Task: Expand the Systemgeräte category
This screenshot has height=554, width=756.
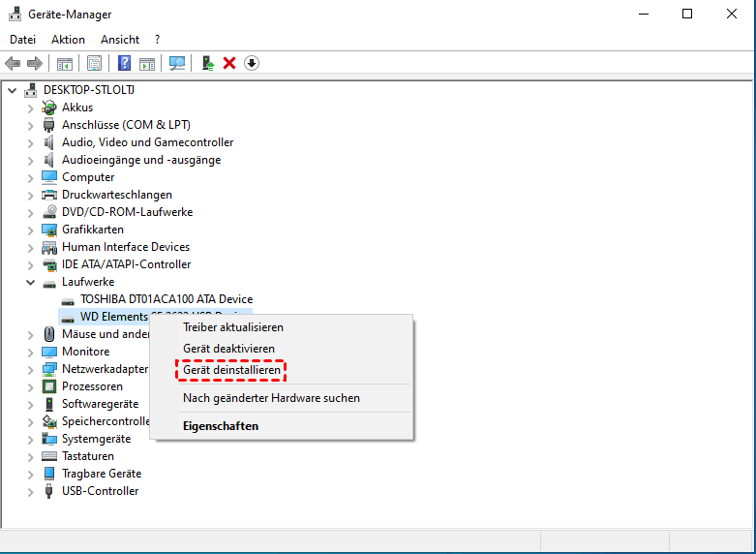Action: [30, 440]
